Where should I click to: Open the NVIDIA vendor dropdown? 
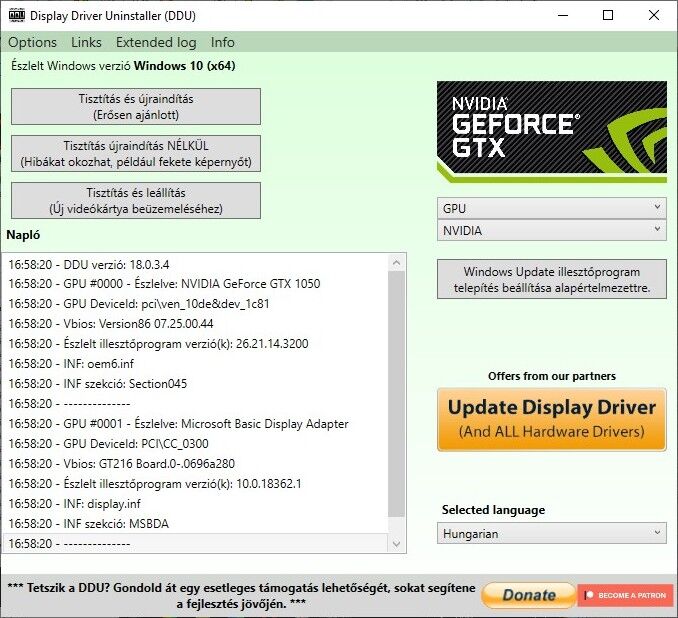click(x=552, y=231)
